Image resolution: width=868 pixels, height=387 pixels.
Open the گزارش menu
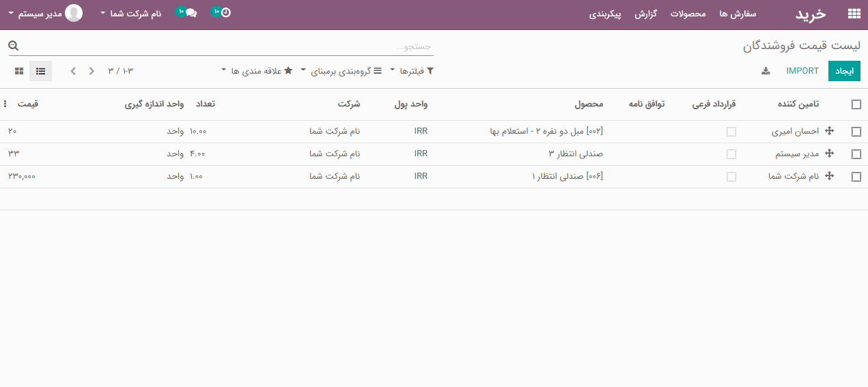[646, 14]
